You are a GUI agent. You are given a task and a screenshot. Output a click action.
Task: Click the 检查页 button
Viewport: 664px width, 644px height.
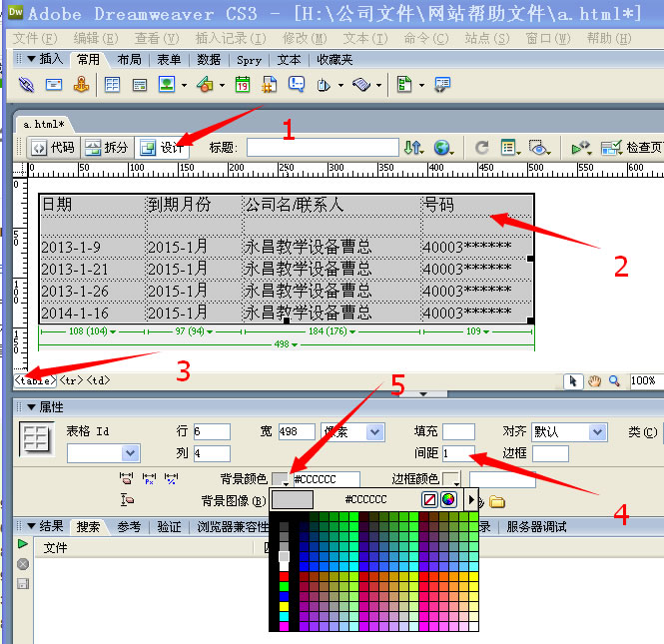coord(631,148)
